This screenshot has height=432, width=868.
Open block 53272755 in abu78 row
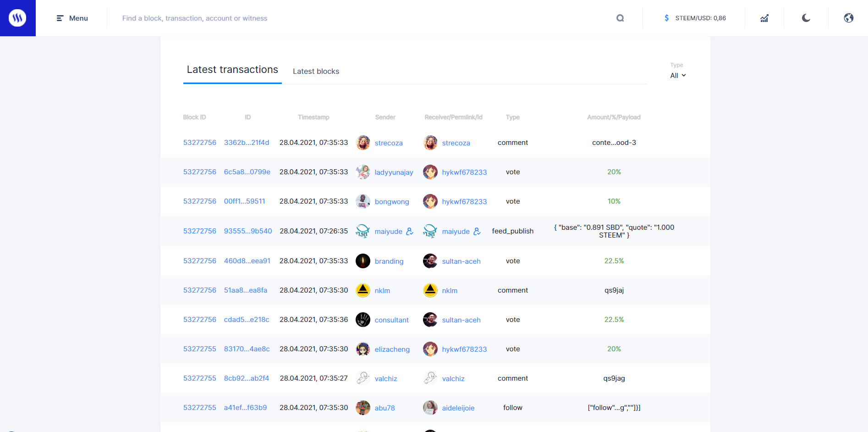[200, 408]
